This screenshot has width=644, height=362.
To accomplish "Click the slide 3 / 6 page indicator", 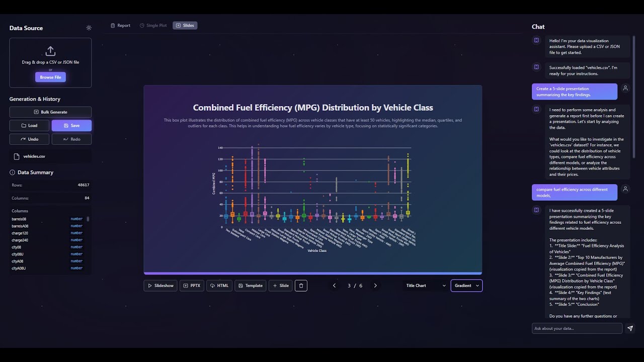I will point(355,286).
